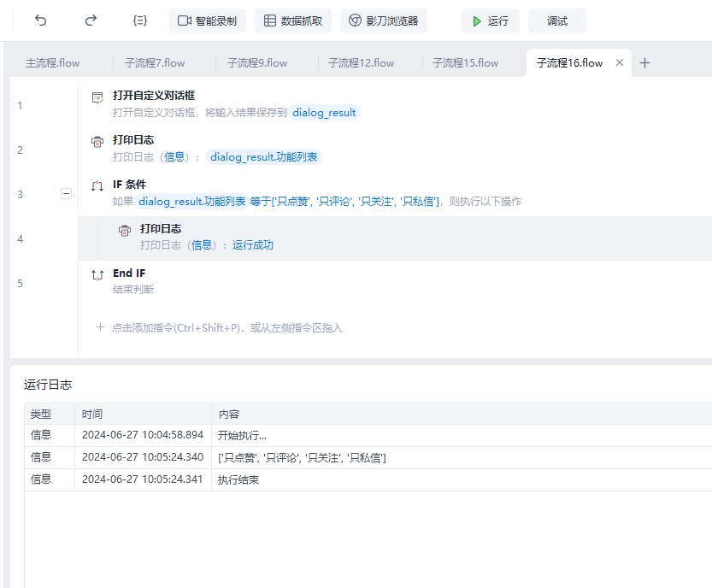Viewport: 712px width, 588px height.
Task: Switch to 主流程.flow tab
Action: pos(53,63)
